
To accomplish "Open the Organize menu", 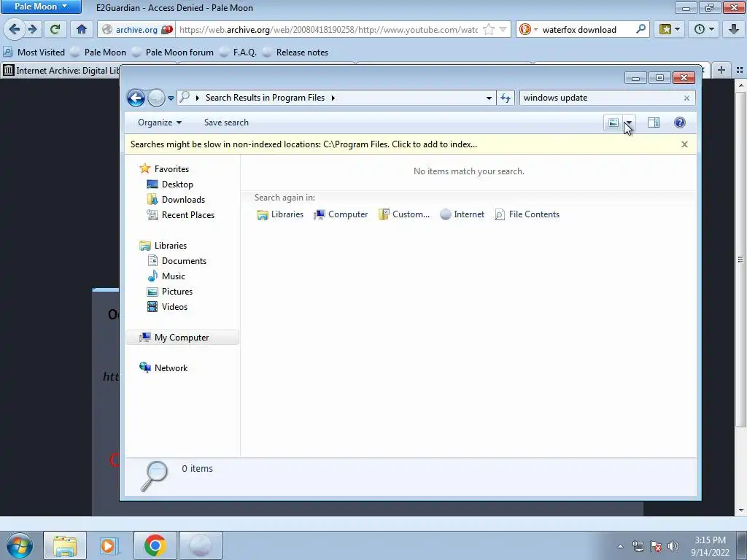I will point(160,122).
